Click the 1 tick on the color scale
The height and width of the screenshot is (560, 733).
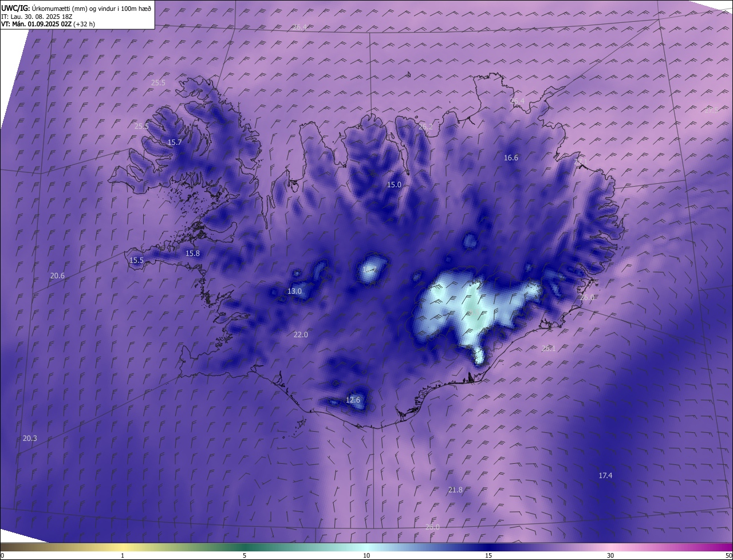(x=123, y=555)
